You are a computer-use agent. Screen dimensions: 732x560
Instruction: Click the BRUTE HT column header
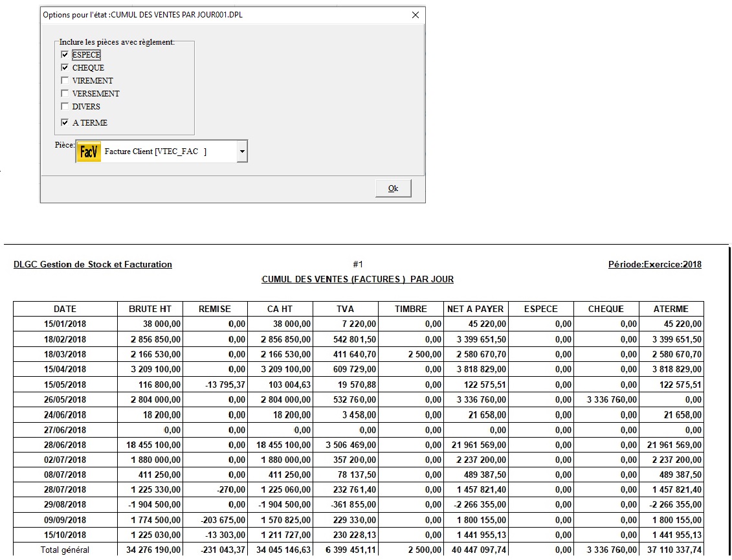(150, 309)
